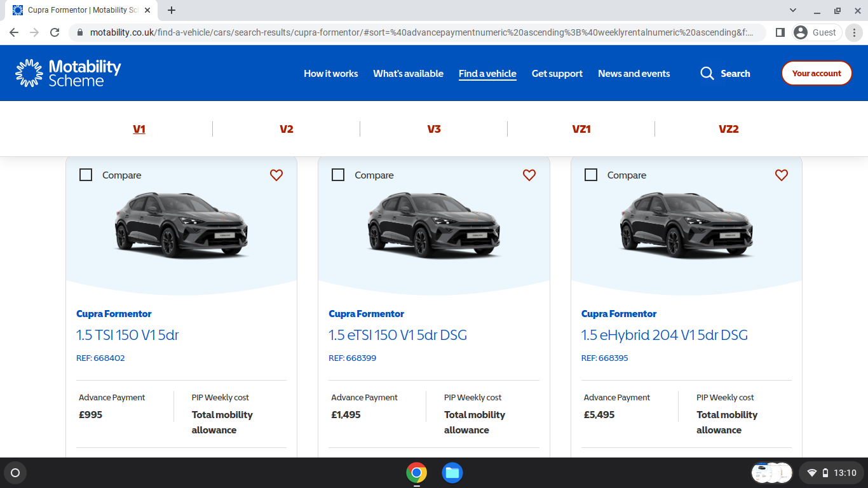
Task: Click the Chrome icon on the shelf
Action: coord(417,473)
